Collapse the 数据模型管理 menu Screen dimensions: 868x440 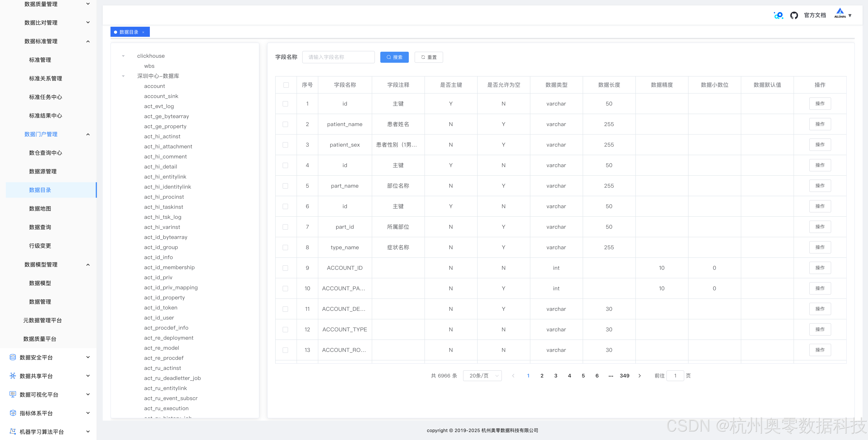[88, 265]
